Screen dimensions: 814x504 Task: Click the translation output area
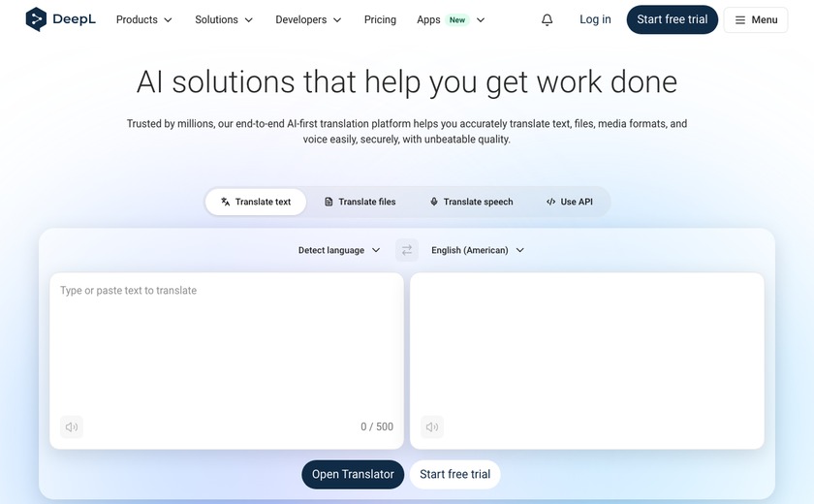587,361
